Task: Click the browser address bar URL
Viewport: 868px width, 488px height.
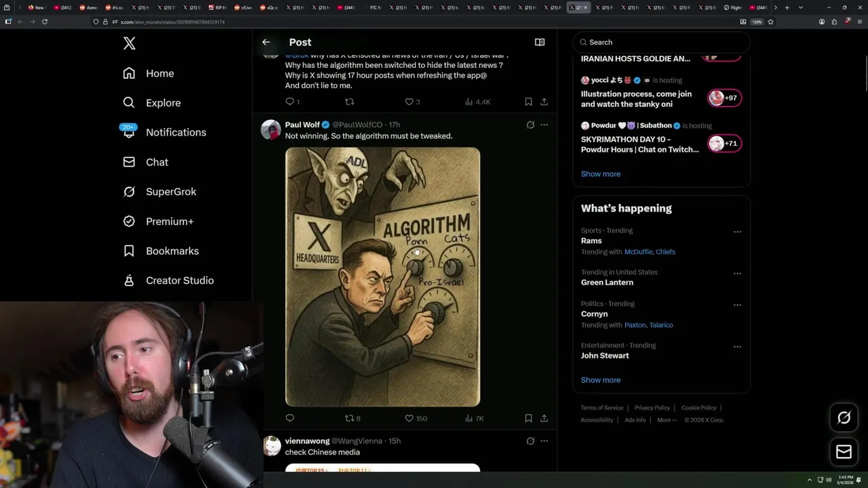Action: pyautogui.click(x=173, y=22)
